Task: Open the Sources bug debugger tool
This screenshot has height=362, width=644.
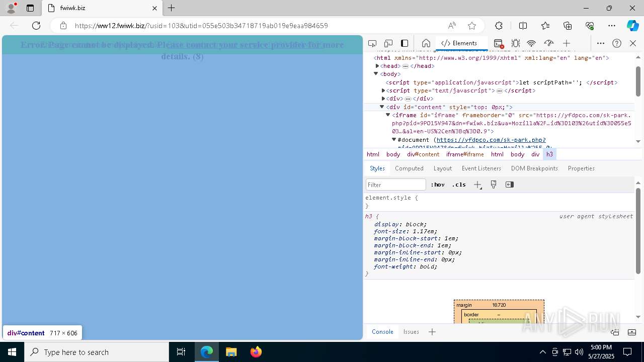Action: click(515, 43)
